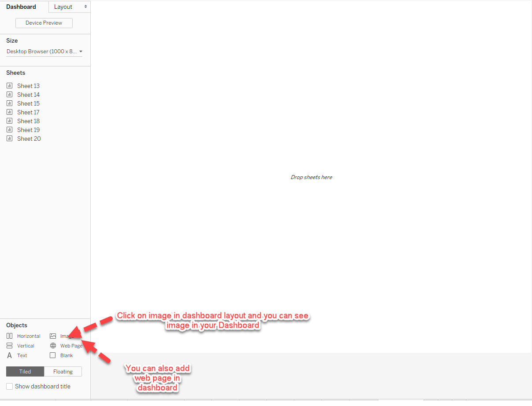This screenshot has width=532, height=406.
Task: Click the chart icon beside Sheet 13
Action: point(9,86)
